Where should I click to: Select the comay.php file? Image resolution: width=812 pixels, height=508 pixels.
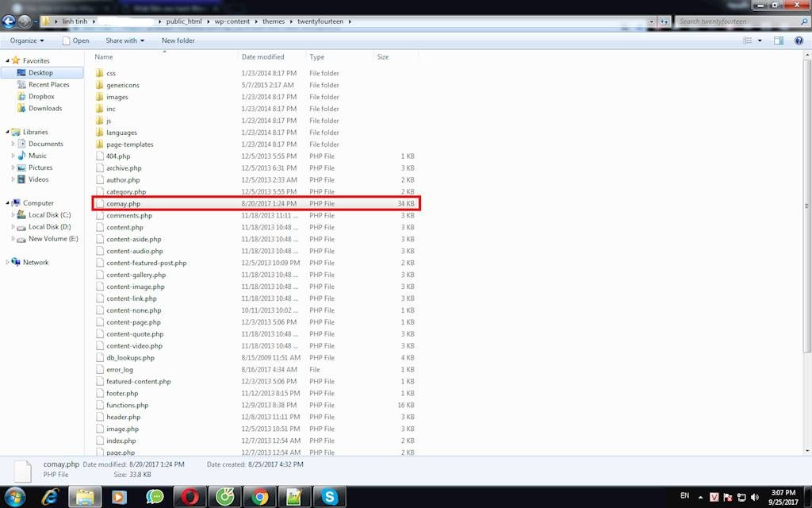(x=256, y=204)
